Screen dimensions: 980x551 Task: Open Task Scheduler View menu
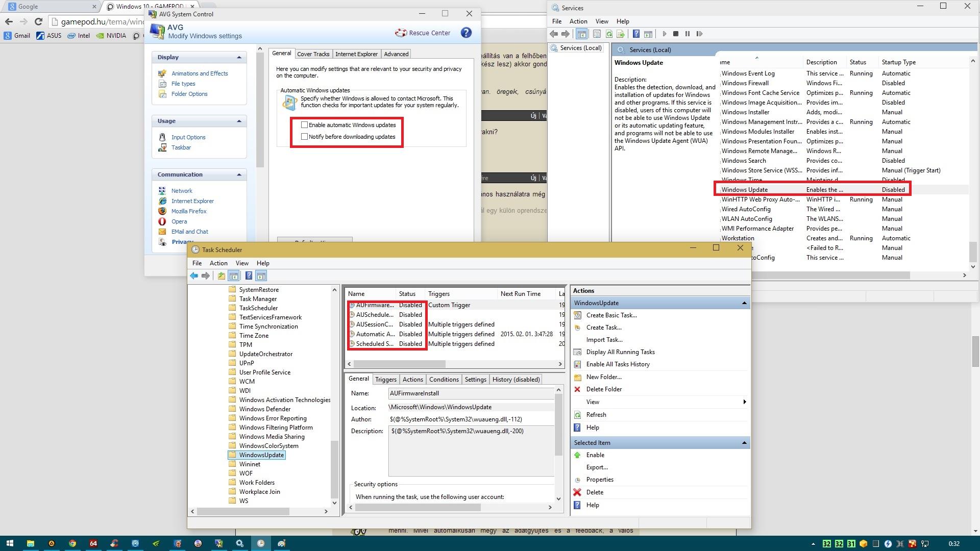242,263
